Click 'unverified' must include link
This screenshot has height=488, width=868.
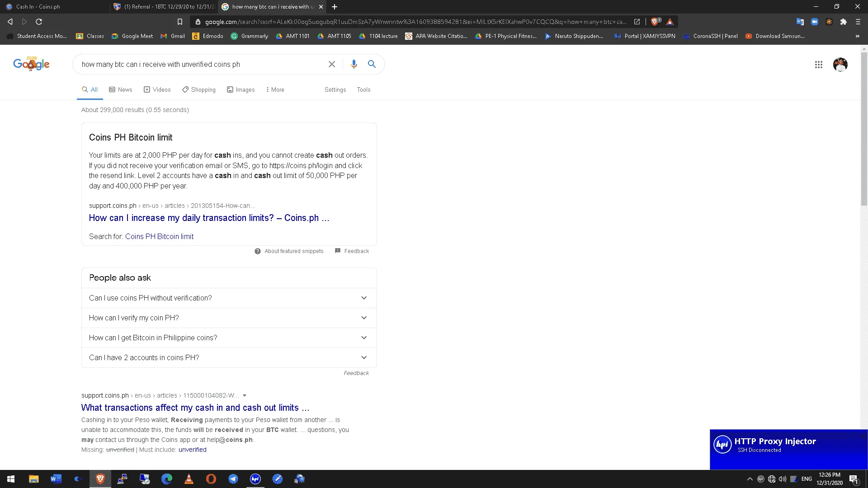192,450
